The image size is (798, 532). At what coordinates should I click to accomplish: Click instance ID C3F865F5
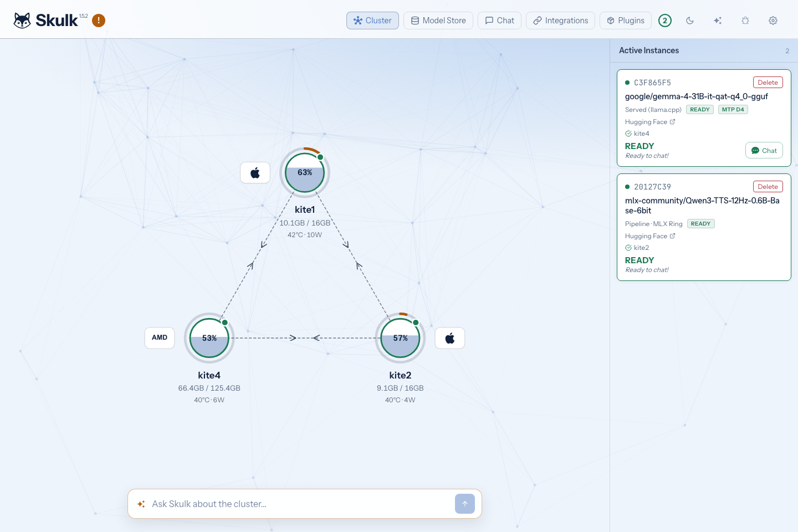(652, 83)
